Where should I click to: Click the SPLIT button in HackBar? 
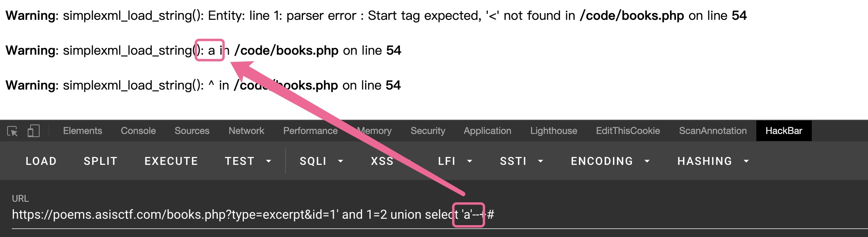[101, 161]
